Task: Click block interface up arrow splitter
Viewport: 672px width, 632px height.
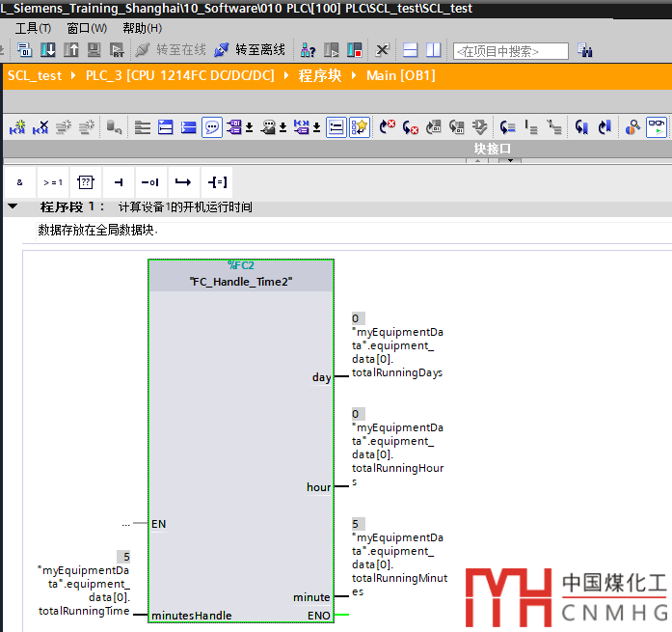Action: 477,160
